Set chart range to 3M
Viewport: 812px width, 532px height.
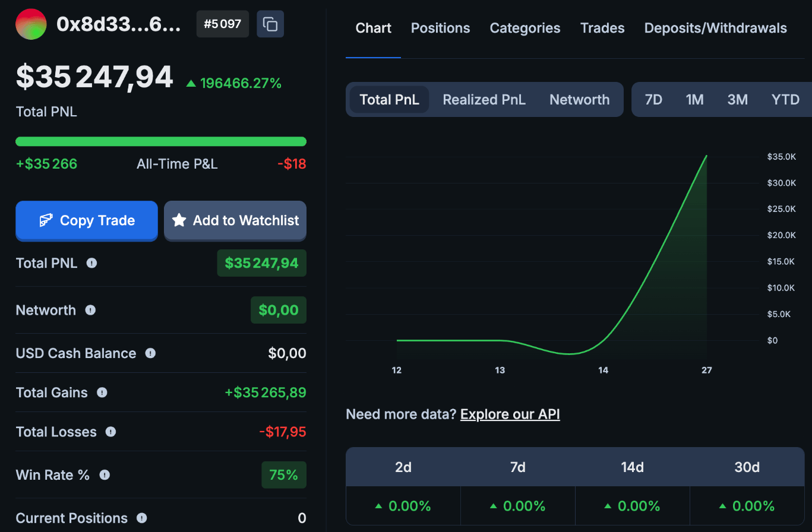click(x=738, y=99)
